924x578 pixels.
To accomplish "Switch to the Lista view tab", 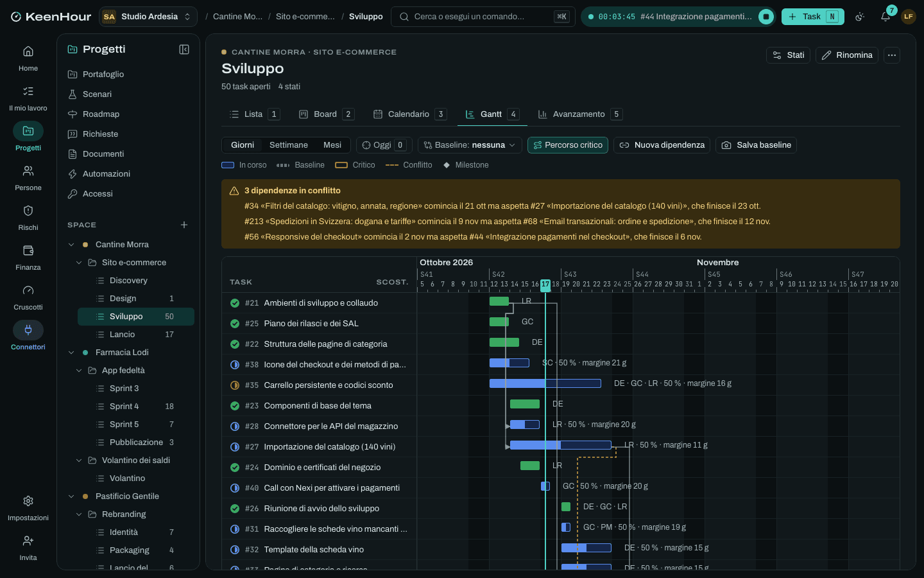I will (254, 114).
